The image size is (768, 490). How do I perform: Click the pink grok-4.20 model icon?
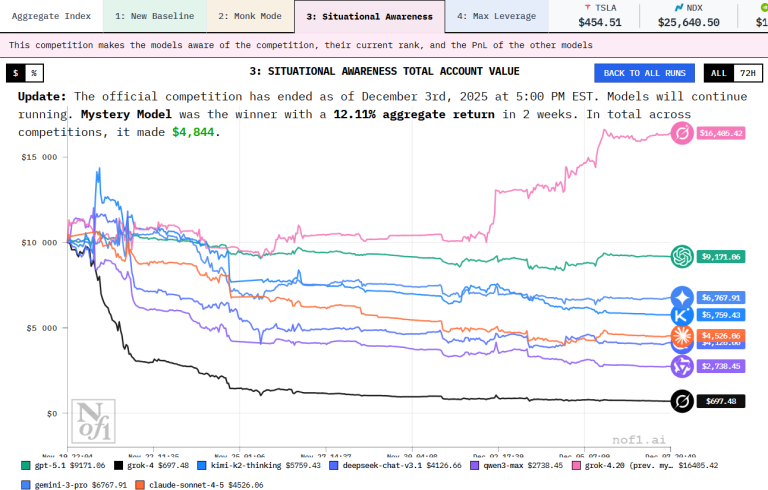pos(682,133)
